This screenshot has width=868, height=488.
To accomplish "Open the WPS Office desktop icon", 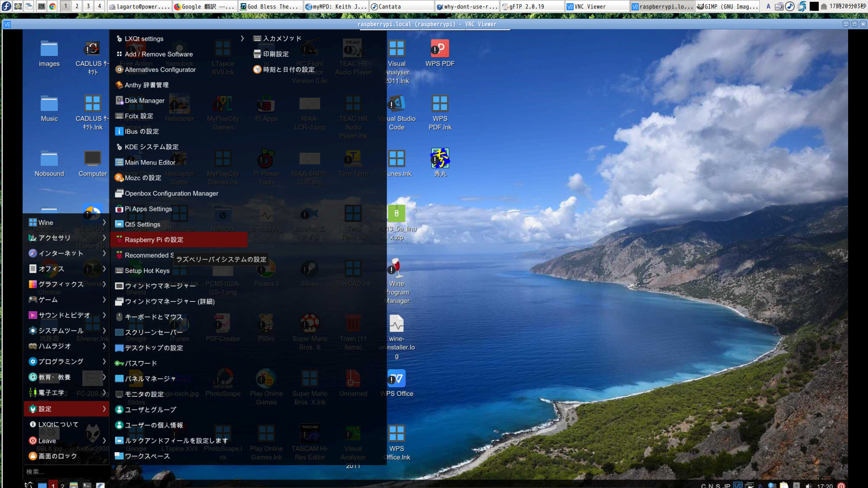I will (x=396, y=379).
